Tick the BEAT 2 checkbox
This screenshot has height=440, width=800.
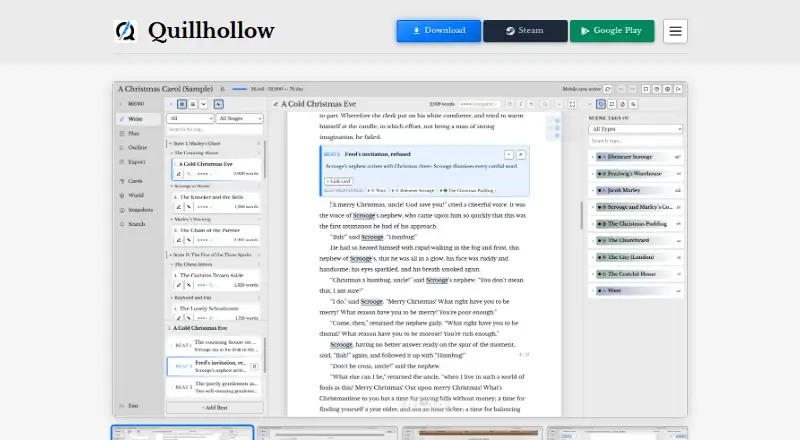click(171, 366)
